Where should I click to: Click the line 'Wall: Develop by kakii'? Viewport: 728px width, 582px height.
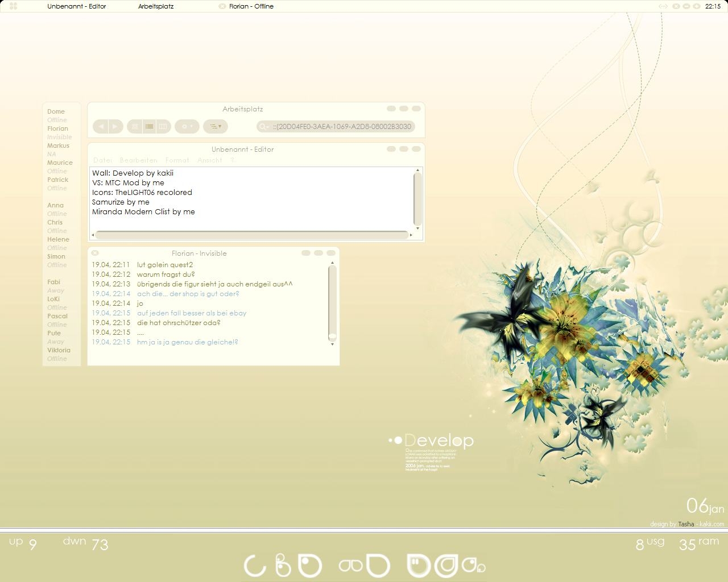133,173
